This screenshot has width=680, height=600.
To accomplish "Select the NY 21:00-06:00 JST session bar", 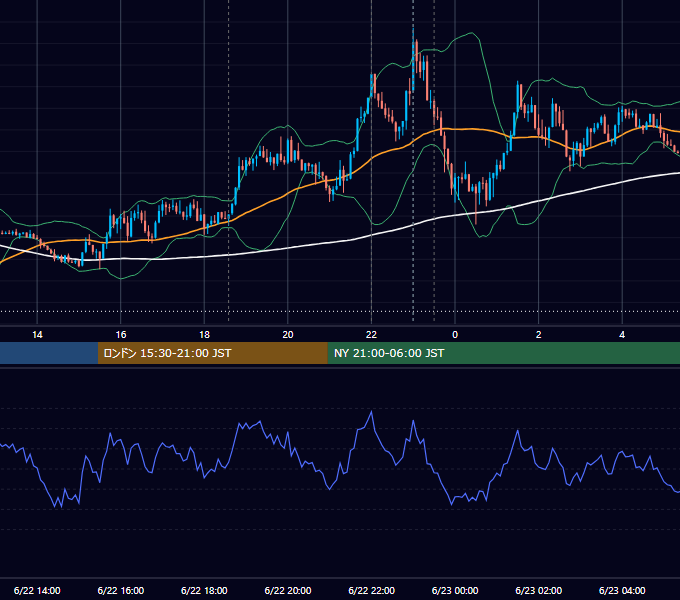I will [503, 353].
